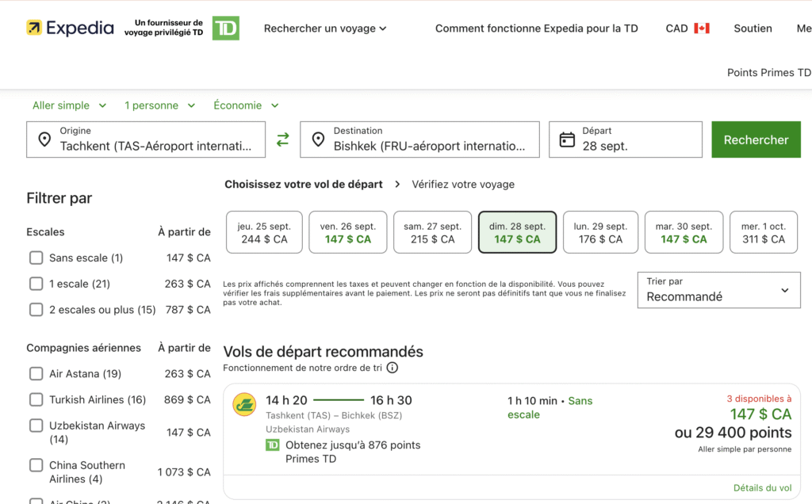Click the Canada flag beside CAD
Image resolution: width=812 pixels, height=504 pixels.
(x=702, y=27)
